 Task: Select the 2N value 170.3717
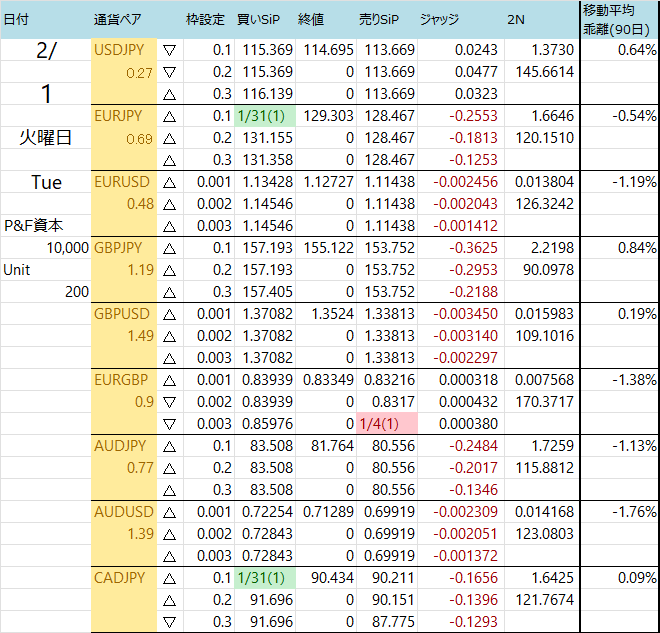point(545,402)
